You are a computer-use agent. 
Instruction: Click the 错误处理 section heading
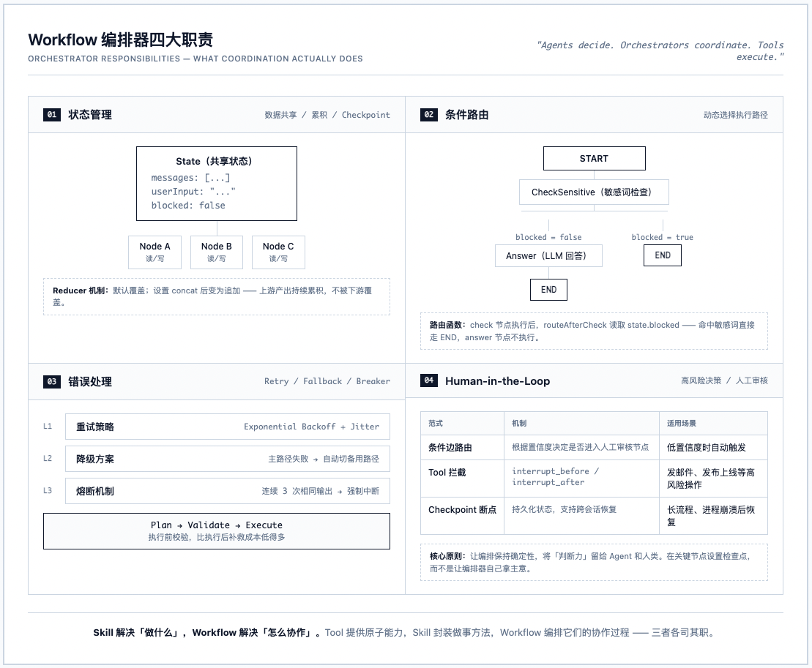pos(90,382)
